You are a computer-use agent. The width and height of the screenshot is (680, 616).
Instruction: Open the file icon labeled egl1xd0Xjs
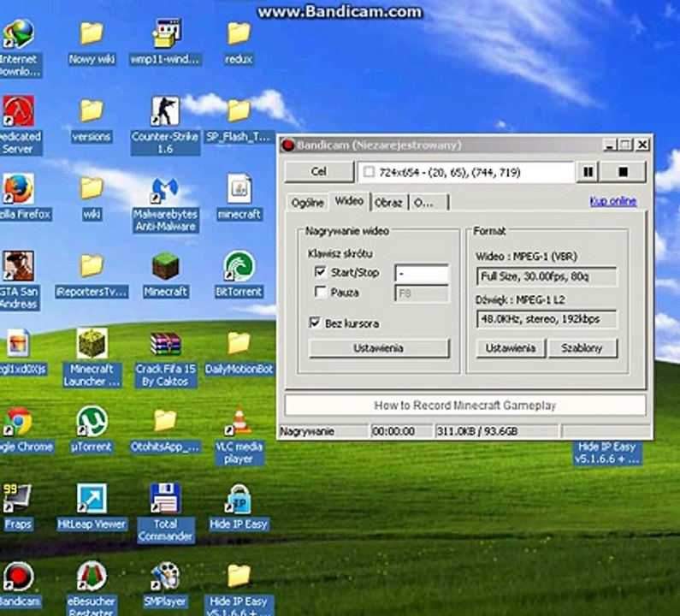(18, 344)
